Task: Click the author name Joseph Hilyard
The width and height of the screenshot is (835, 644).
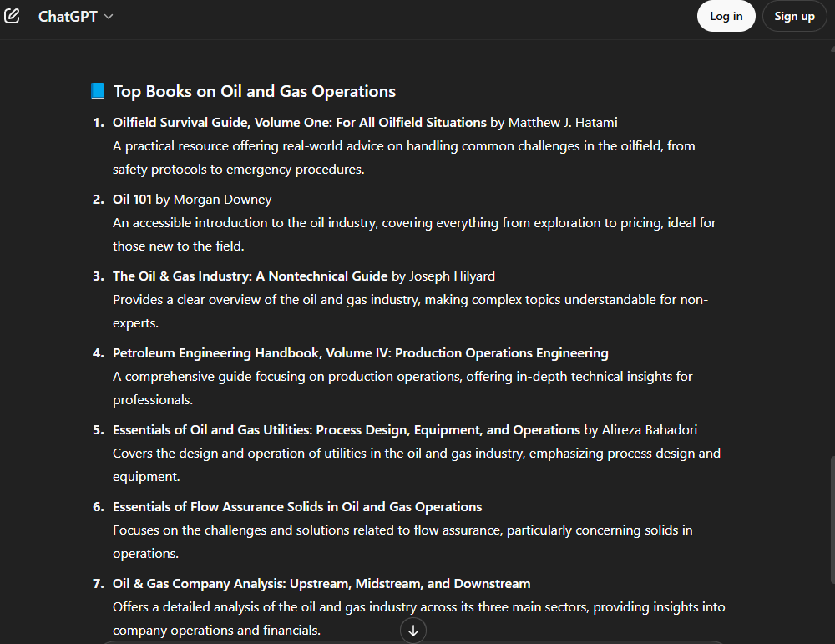Action: [x=452, y=276]
